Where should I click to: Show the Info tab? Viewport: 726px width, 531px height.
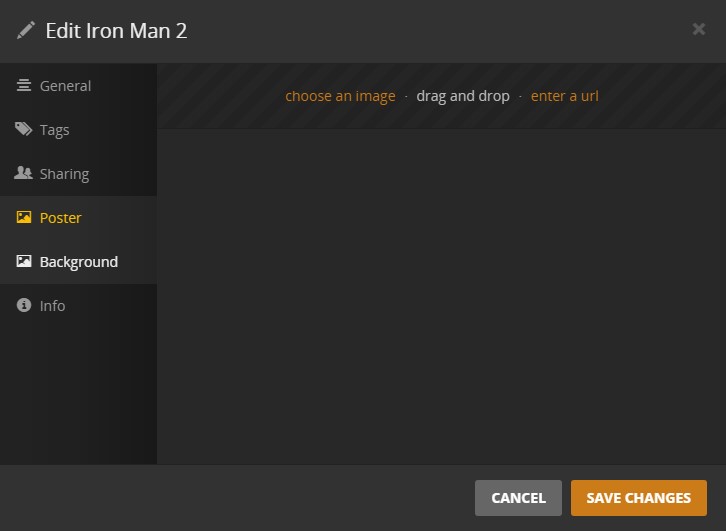[x=78, y=306]
